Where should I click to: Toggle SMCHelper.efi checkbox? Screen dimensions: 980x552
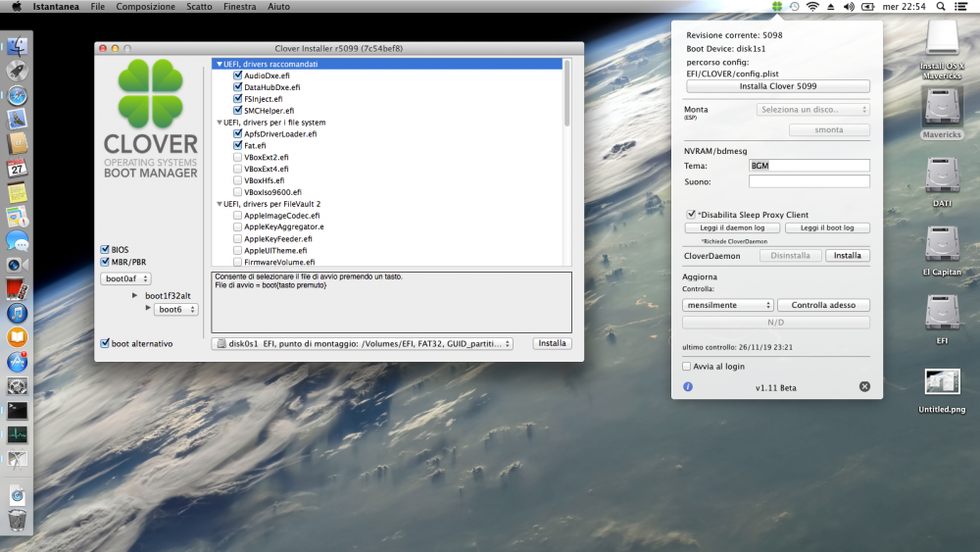coord(237,110)
